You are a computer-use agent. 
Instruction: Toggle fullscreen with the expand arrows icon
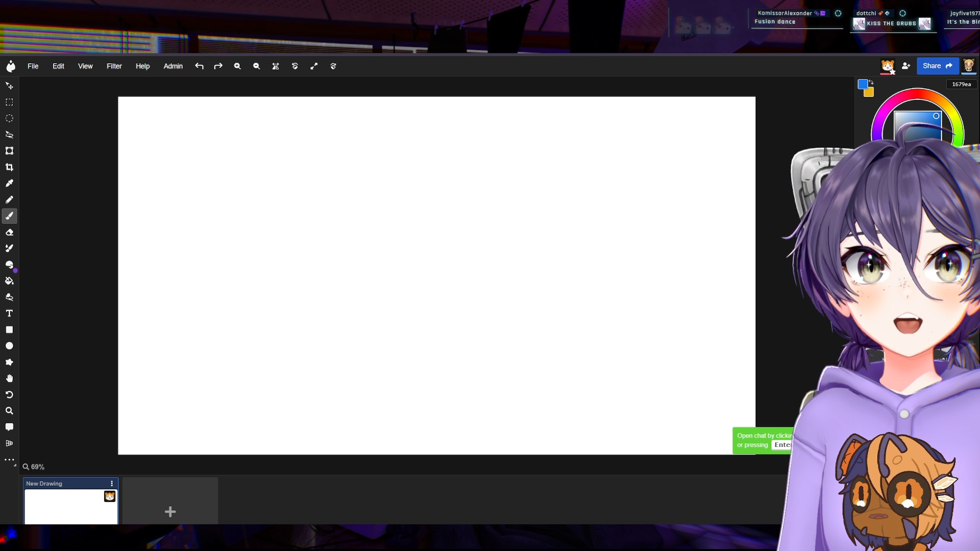(314, 66)
